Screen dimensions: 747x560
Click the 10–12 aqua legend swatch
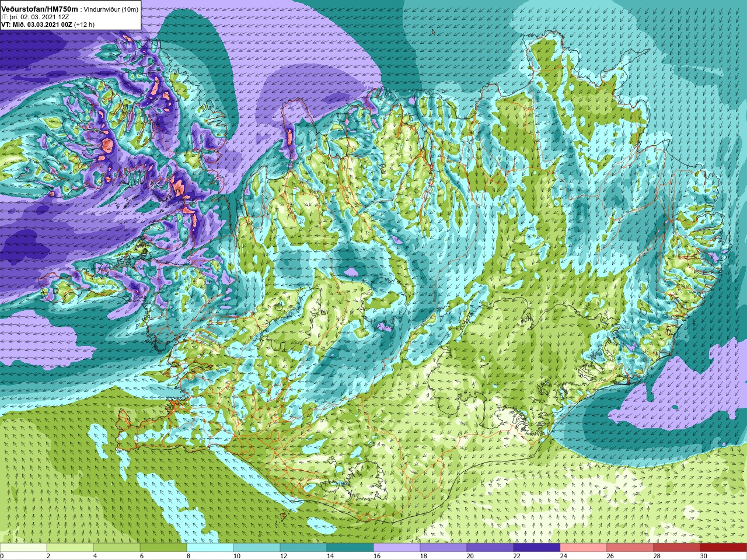click(x=257, y=548)
